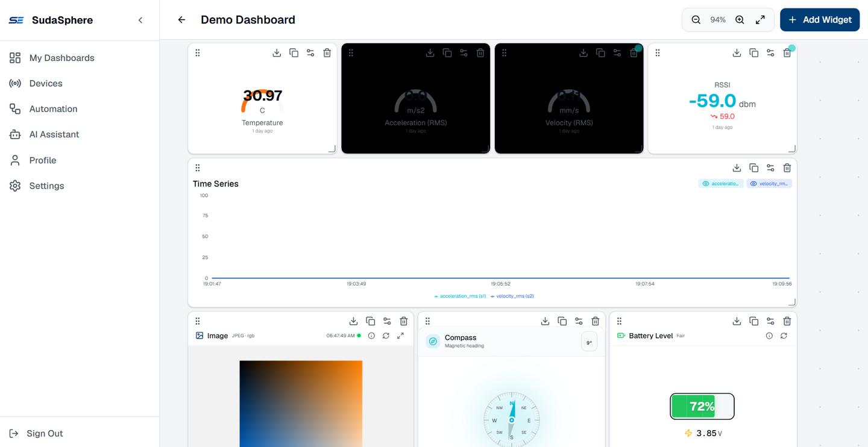Image resolution: width=868 pixels, height=447 pixels.
Task: Delete the Time Series widget
Action: (787, 168)
